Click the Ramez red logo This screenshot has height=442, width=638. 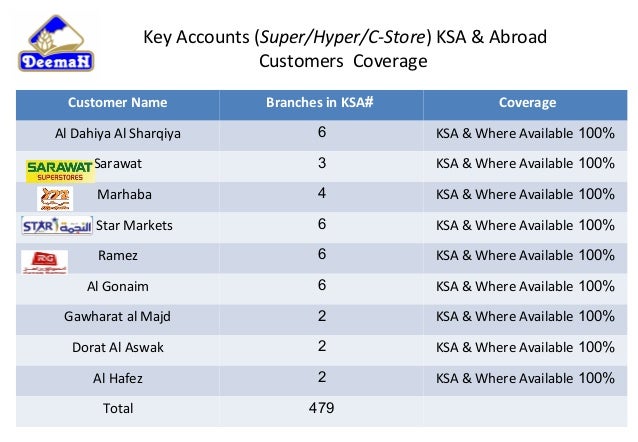point(44,262)
